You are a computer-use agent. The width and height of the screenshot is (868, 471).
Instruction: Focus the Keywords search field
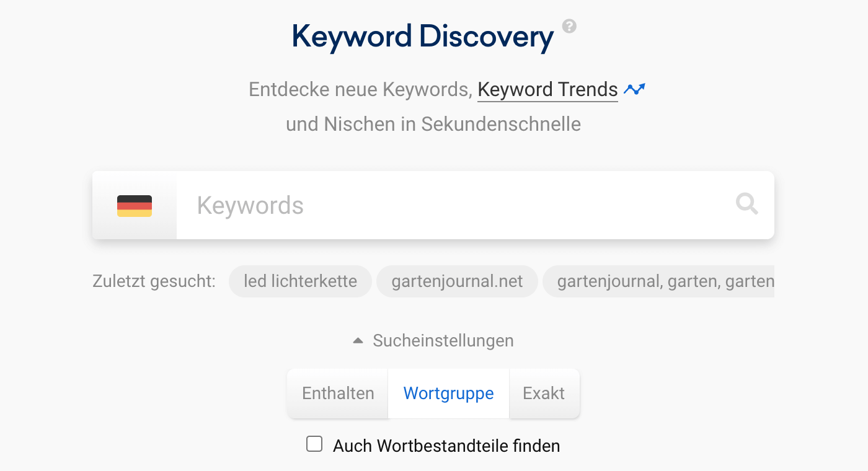[453, 205]
